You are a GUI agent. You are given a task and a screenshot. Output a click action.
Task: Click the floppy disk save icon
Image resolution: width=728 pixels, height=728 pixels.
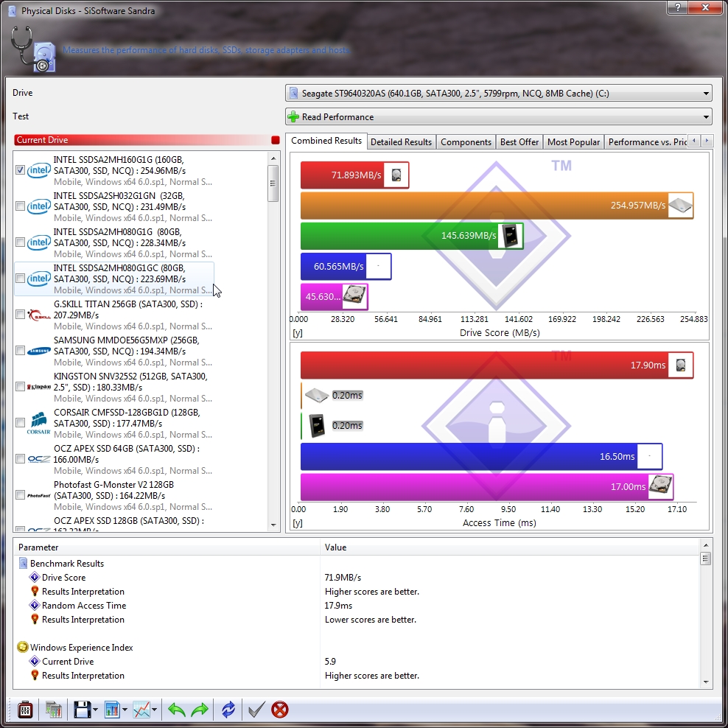click(83, 710)
